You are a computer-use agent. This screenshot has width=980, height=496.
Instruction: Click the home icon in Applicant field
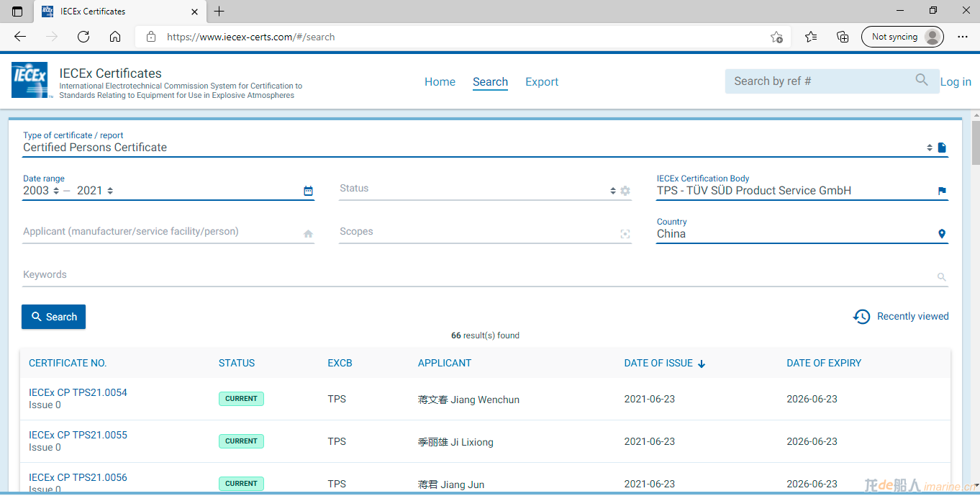pyautogui.click(x=308, y=234)
